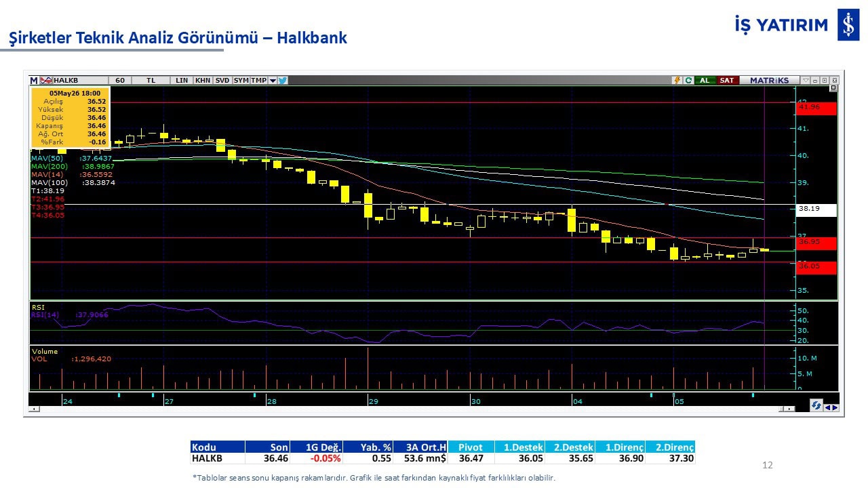868x488 pixels.
Task: Click the green C refresh icon
Action: pos(688,80)
